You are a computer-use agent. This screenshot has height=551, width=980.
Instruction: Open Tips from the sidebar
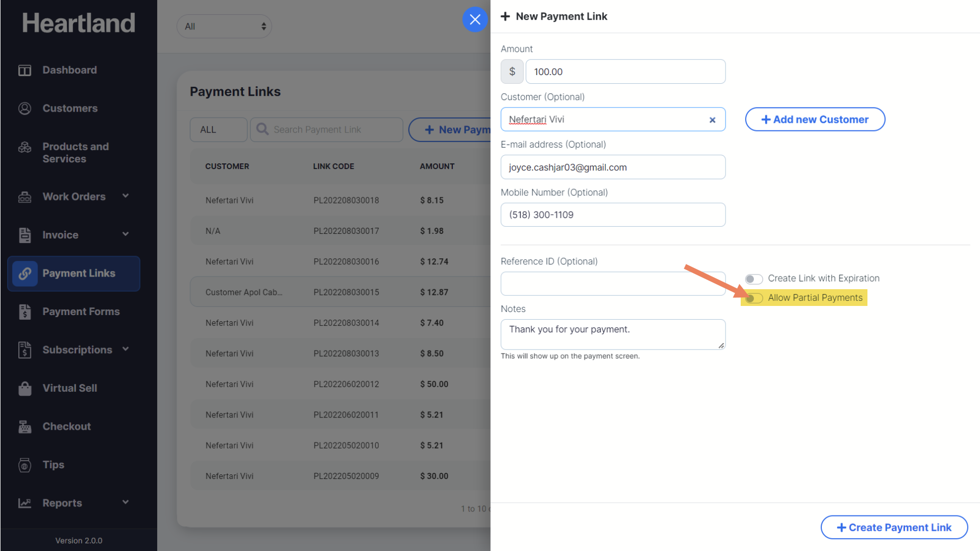(x=53, y=465)
